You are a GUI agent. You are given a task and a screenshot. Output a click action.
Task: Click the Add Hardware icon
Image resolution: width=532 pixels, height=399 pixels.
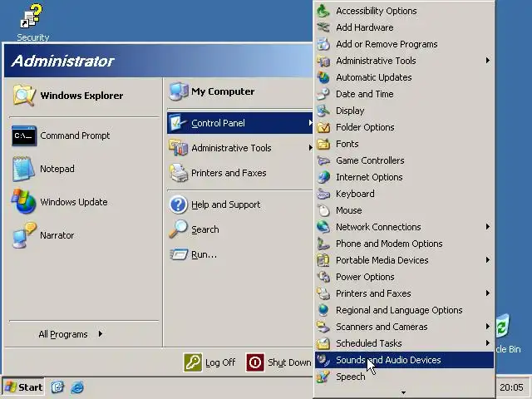click(323, 27)
